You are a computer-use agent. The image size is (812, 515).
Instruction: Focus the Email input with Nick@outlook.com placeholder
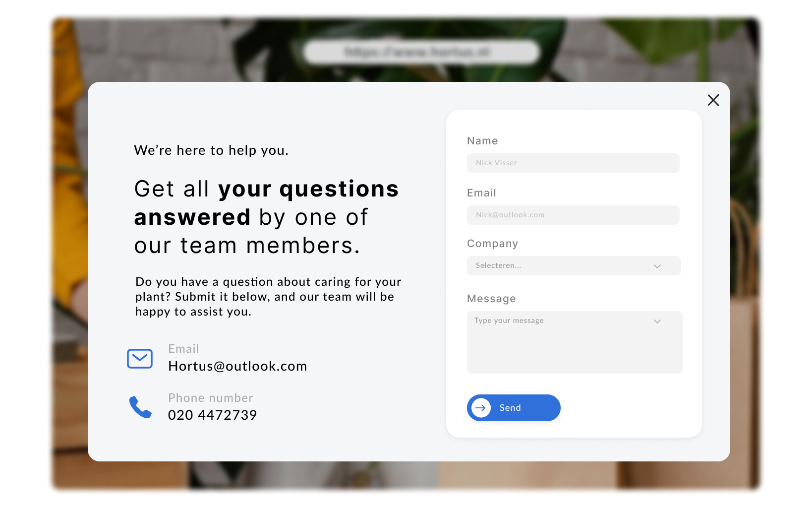click(573, 215)
